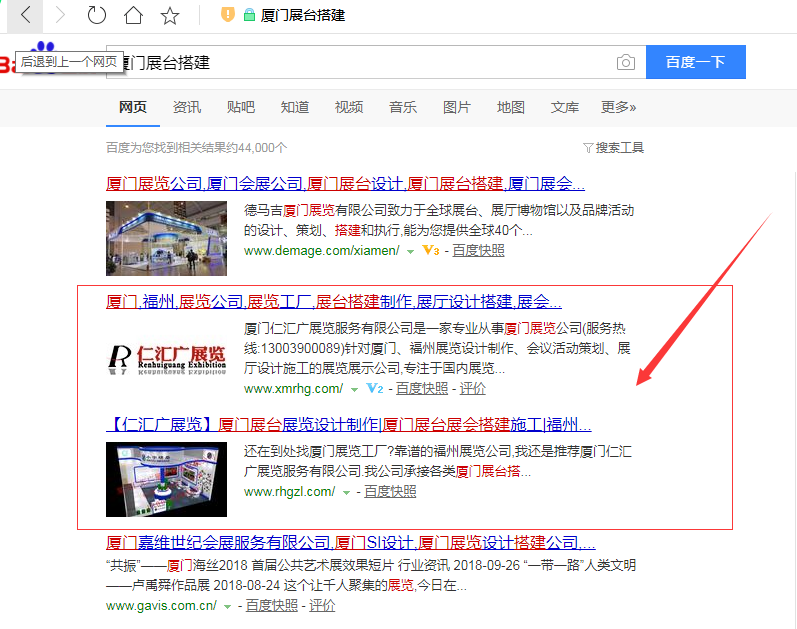Click the V2 verification badge for xmrhg.com
This screenshot has height=629, width=797.
point(375,388)
